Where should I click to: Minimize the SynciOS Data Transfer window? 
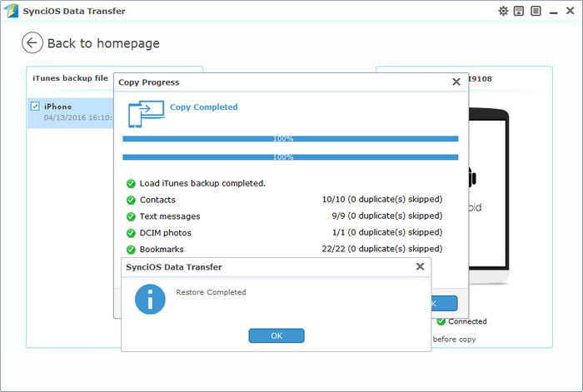[x=554, y=12]
